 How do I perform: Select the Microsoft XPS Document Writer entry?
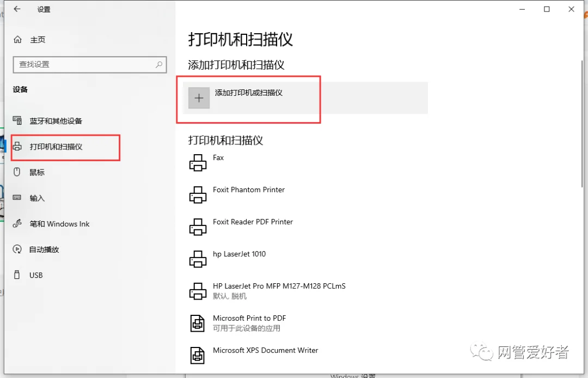(x=265, y=350)
